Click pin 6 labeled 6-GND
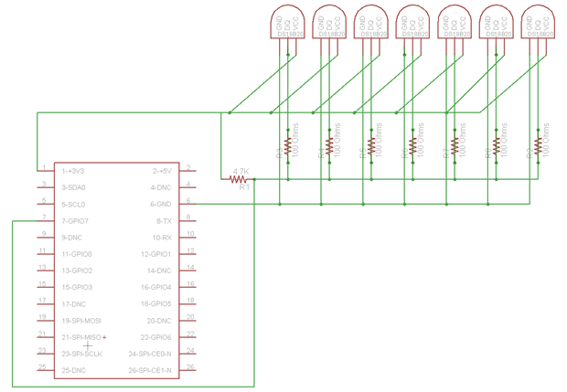567x392 pixels. coord(187,204)
